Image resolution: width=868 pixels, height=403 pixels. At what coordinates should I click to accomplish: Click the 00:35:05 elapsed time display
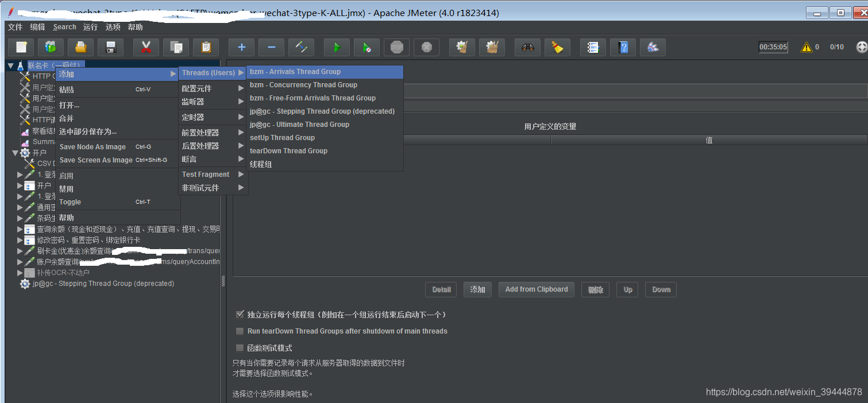[x=773, y=47]
